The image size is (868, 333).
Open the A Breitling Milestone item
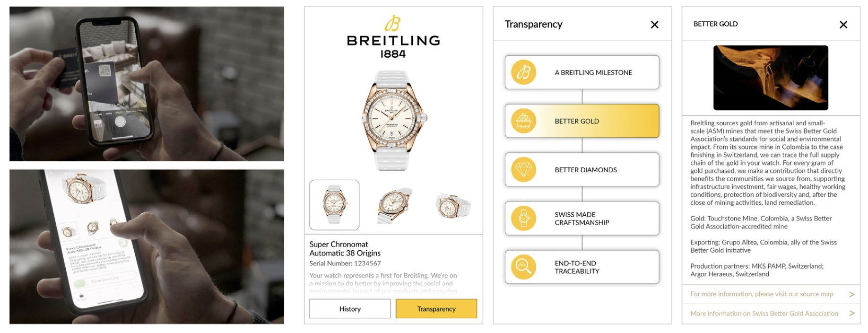593,72
